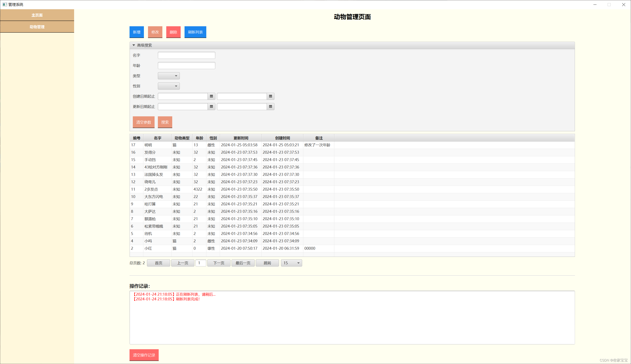631x364 pixels.
Task: Sort by the 年龄 column header
Action: tap(199, 138)
